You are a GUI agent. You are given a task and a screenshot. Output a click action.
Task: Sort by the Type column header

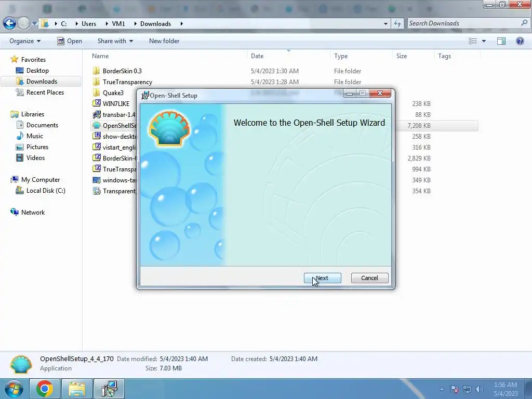tap(341, 56)
